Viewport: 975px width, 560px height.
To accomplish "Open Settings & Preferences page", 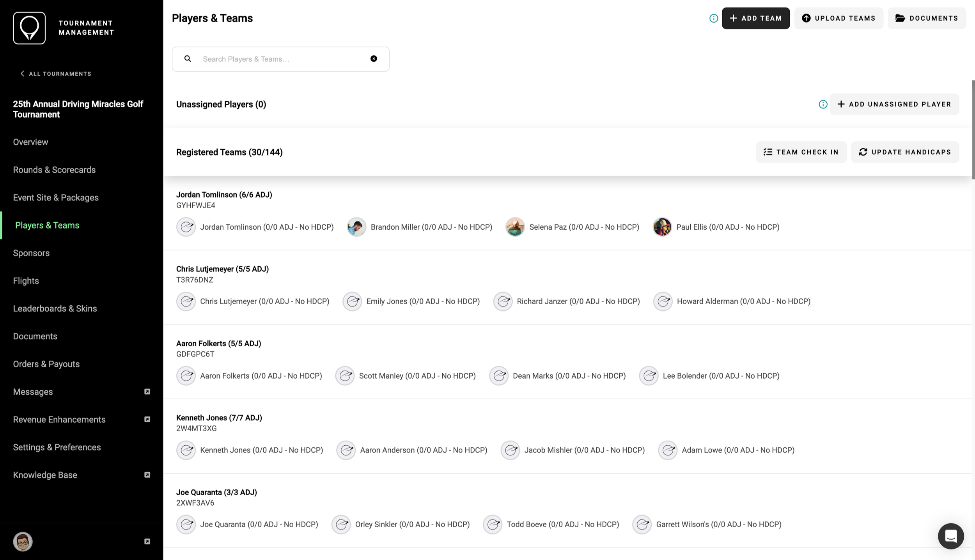I will pyautogui.click(x=57, y=447).
